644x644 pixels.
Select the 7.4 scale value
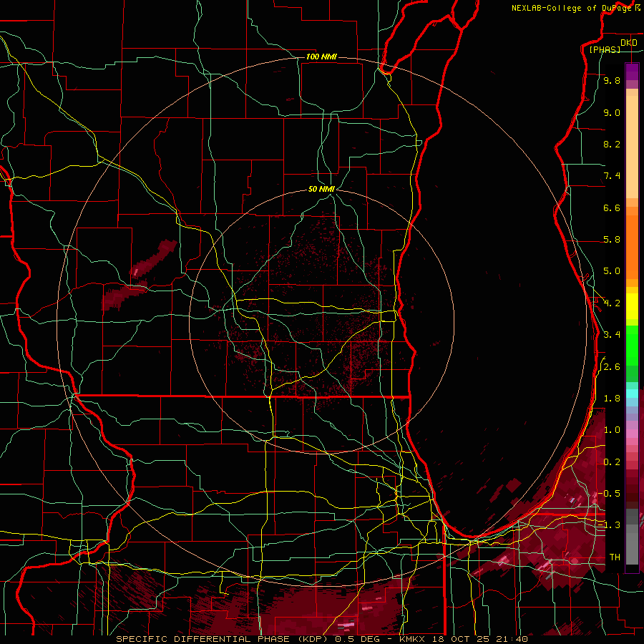click(612, 176)
